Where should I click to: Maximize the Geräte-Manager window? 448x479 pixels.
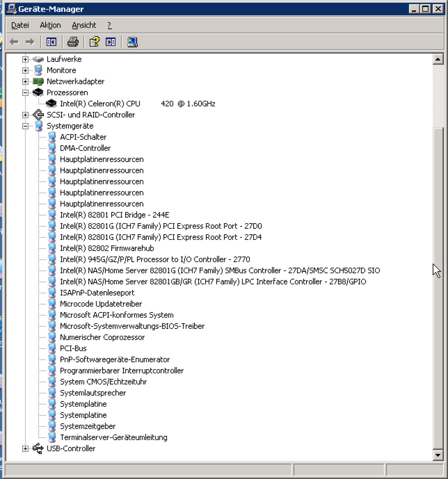click(425, 9)
